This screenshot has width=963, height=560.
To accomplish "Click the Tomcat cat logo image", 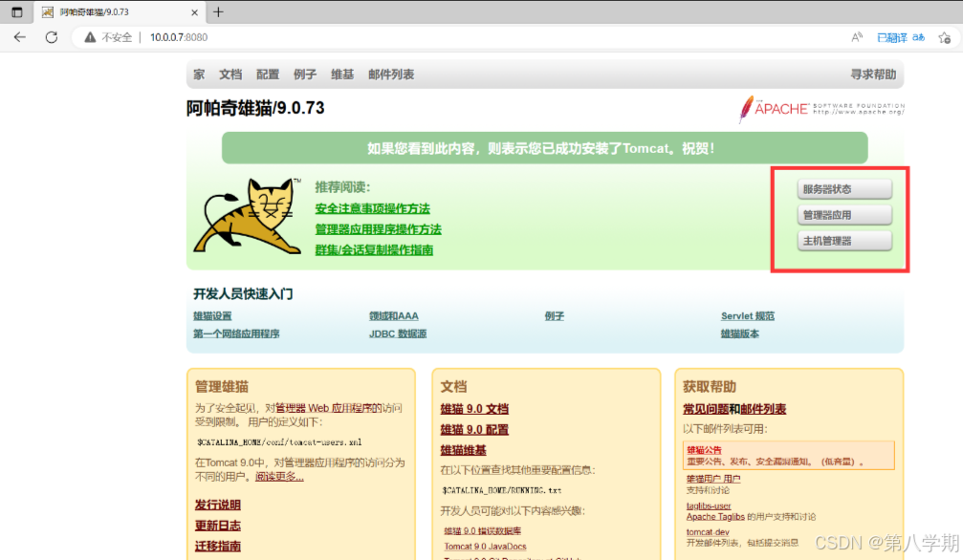I will [247, 216].
